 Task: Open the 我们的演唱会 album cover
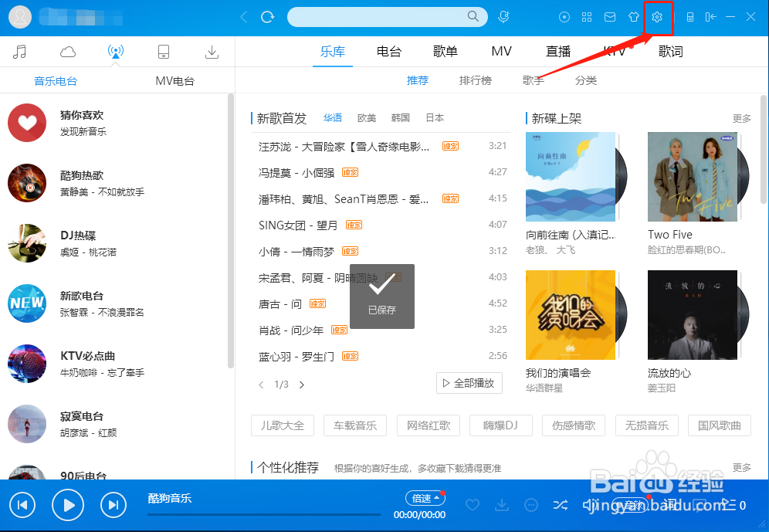[x=571, y=315]
